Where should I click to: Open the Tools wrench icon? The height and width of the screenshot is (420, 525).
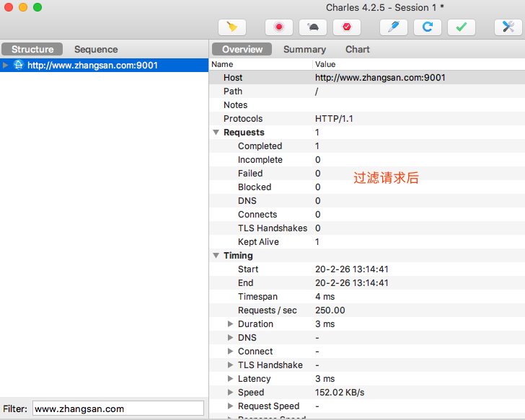point(508,27)
